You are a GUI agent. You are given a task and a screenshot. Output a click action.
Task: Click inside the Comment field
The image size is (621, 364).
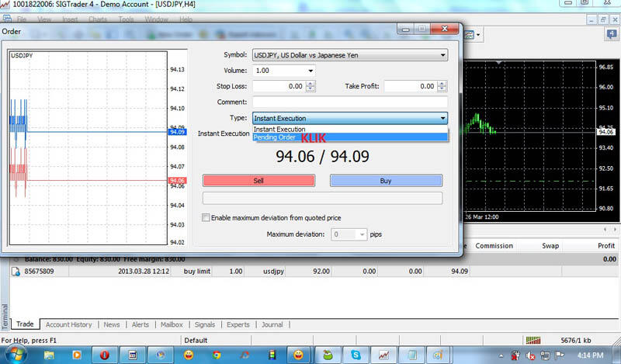coord(350,102)
